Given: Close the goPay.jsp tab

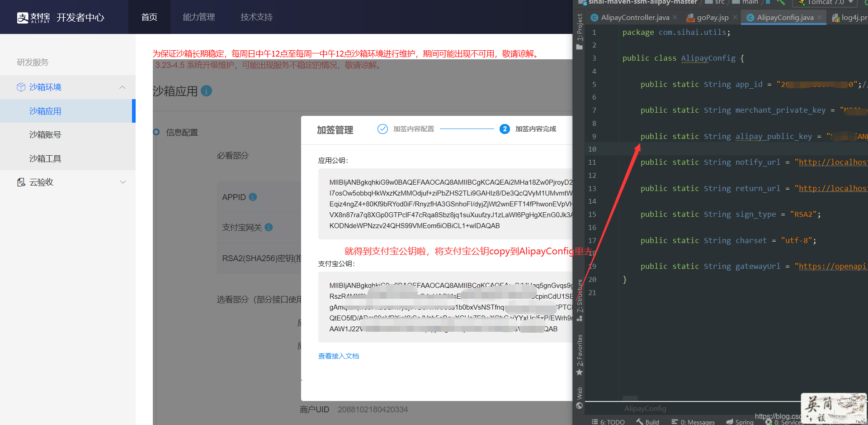Looking at the screenshot, I should pyautogui.click(x=735, y=17).
